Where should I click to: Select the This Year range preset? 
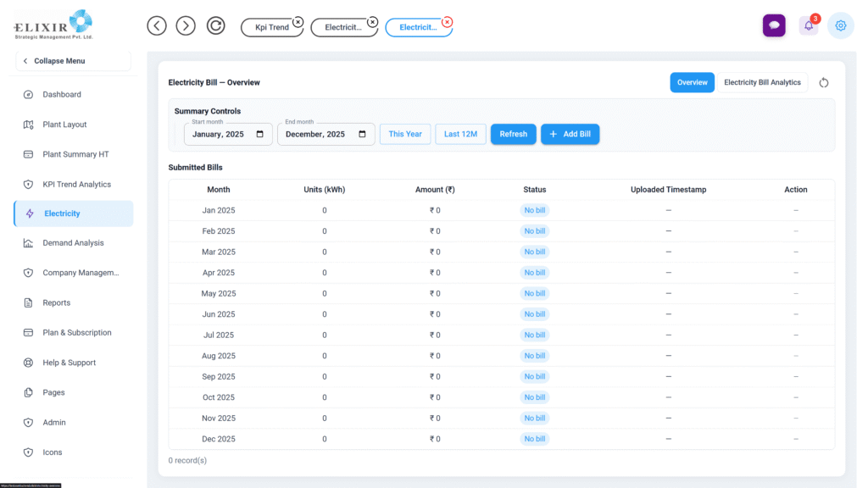pos(405,134)
